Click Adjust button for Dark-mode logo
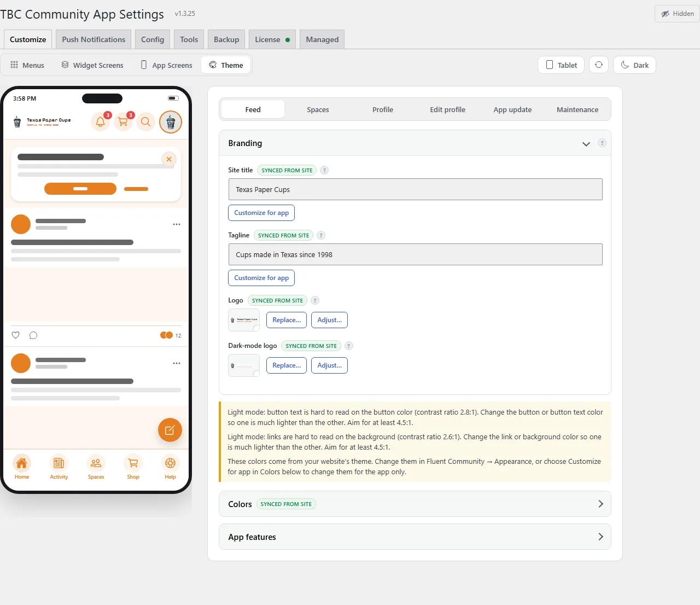700x605 pixels. [x=329, y=365]
